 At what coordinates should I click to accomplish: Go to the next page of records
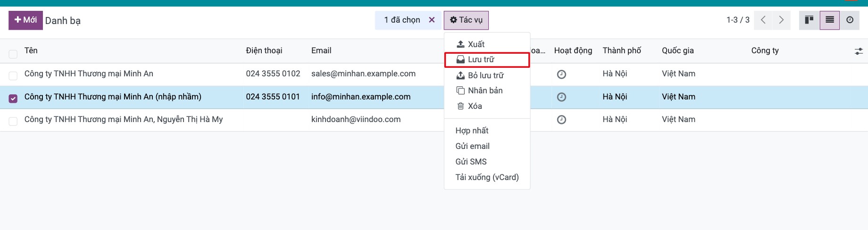click(781, 20)
